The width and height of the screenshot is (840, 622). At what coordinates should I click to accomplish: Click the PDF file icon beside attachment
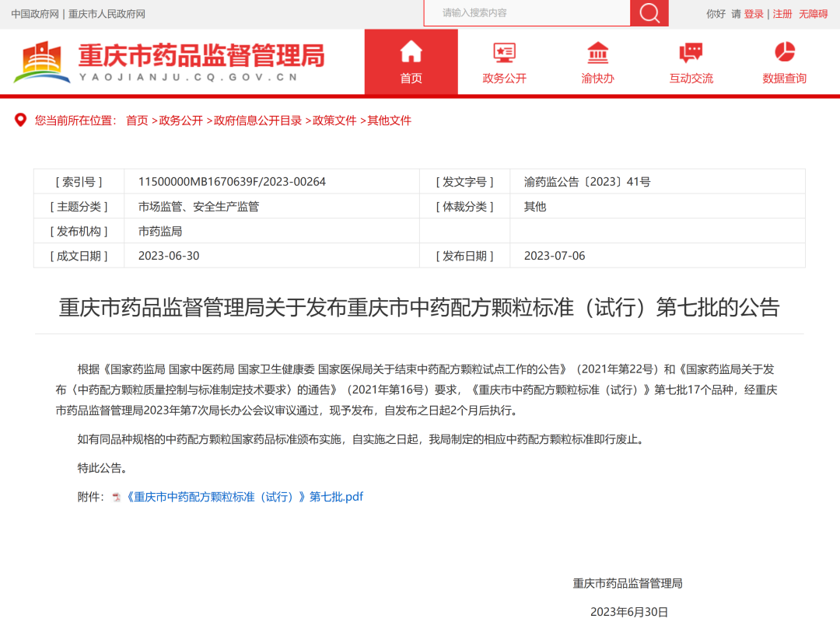click(x=116, y=497)
